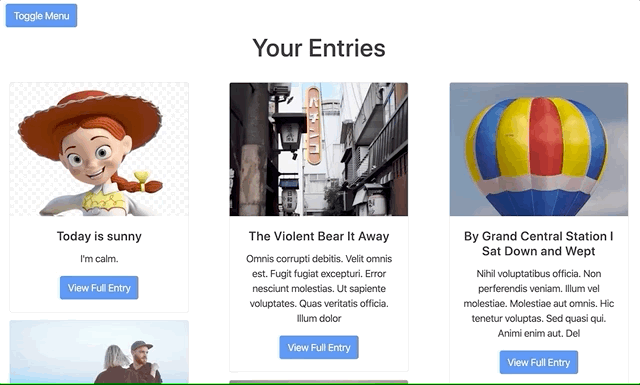Click the Your Entries page heading
The height and width of the screenshot is (385, 640).
pos(319,48)
